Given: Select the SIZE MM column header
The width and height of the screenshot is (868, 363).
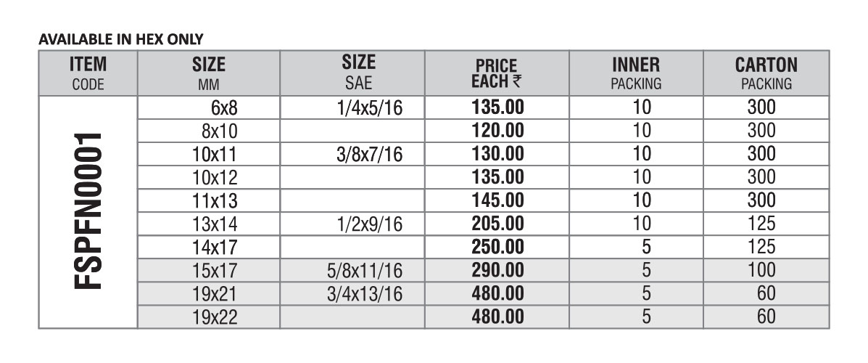Looking at the screenshot, I should 208,73.
